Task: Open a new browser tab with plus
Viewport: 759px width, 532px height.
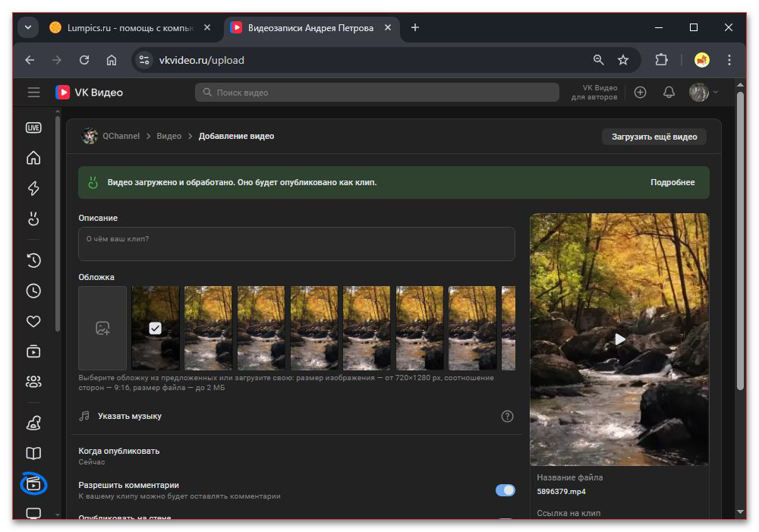Action: (415, 27)
